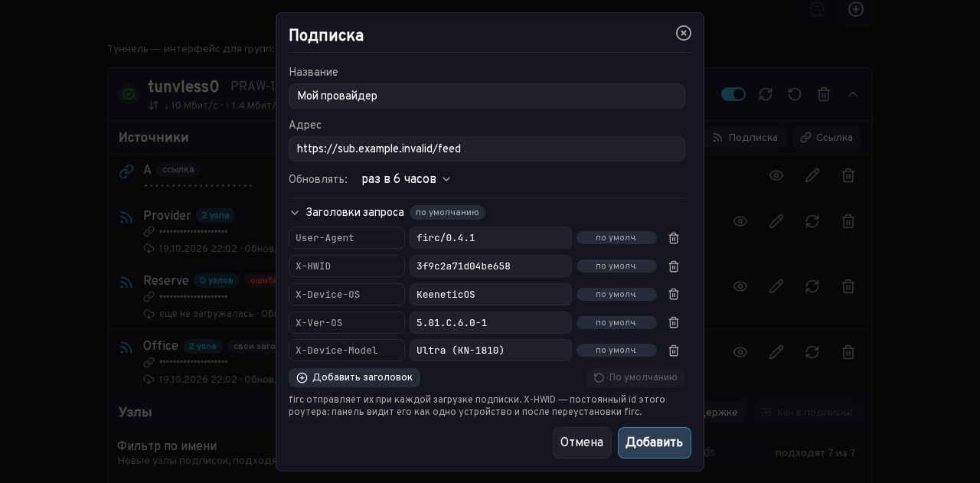The height and width of the screenshot is (483, 980).
Task: Click the '2 узла' badge next to Provider
Action: (x=216, y=216)
